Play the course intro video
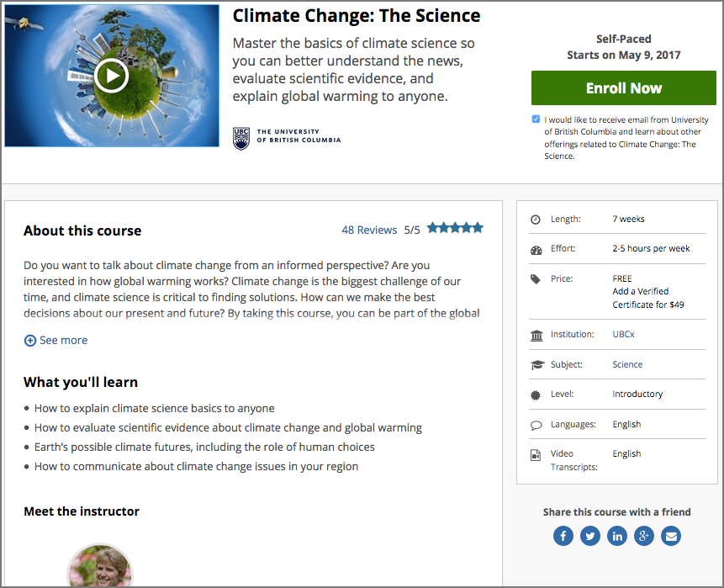Screen dimensions: 724x588 pyautogui.click(x=111, y=76)
